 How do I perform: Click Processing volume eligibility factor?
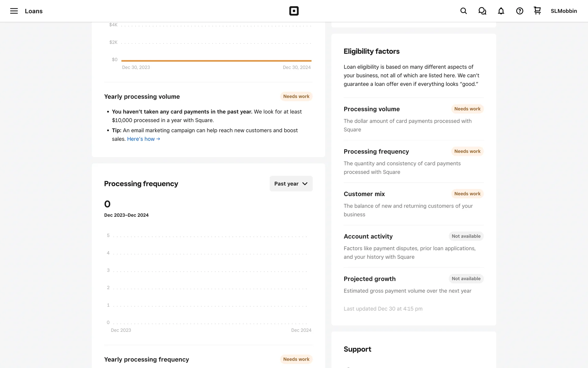tap(371, 109)
